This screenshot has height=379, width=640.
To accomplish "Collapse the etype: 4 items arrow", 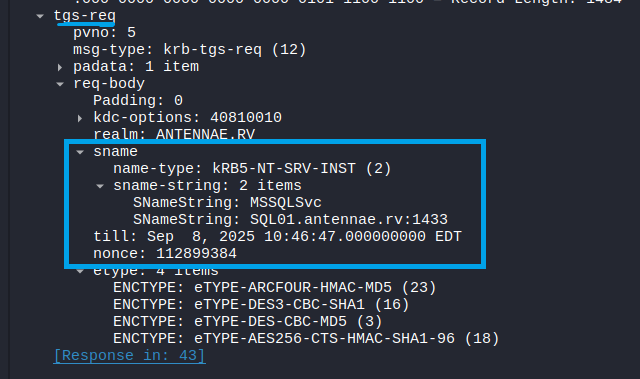I will pyautogui.click(x=80, y=271).
